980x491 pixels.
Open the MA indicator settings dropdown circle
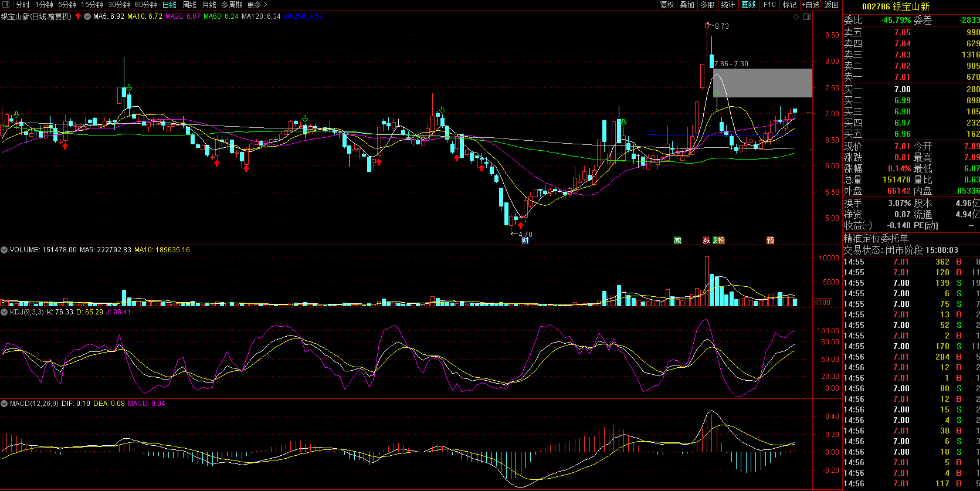click(x=87, y=16)
